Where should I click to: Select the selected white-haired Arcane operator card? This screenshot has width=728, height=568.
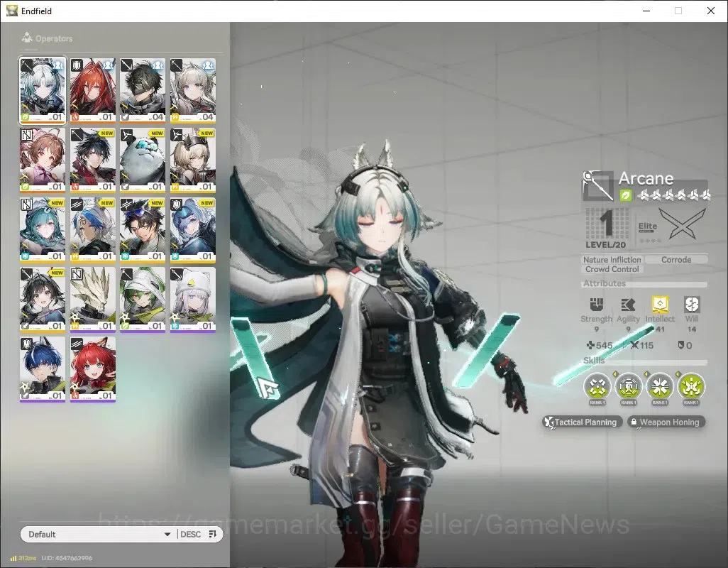[x=43, y=91]
